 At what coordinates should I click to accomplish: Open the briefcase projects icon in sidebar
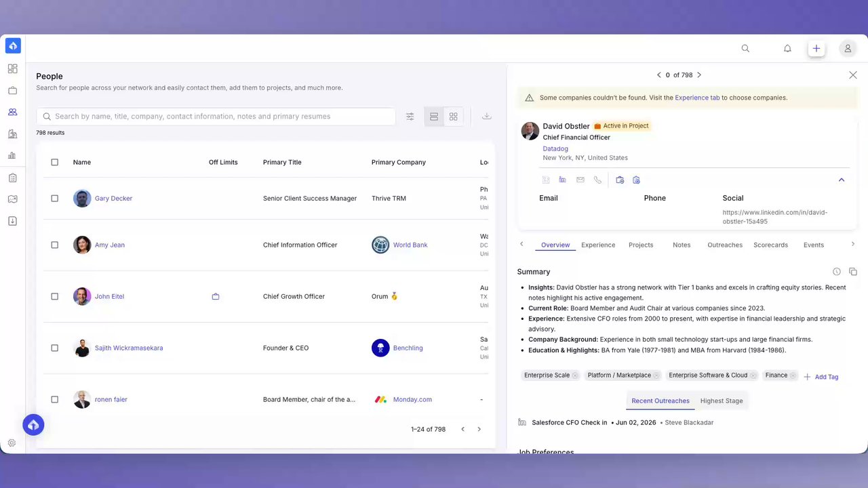tap(12, 90)
